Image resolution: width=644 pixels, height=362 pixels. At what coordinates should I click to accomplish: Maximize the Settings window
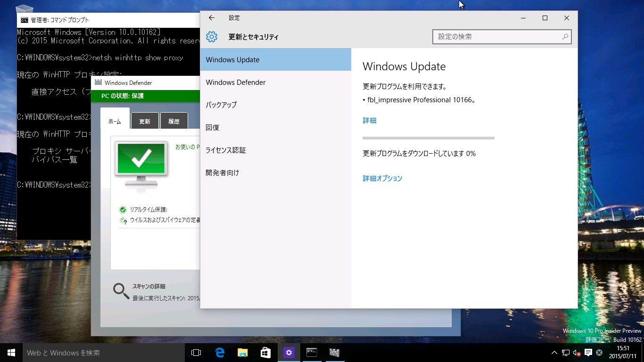pos(545,18)
